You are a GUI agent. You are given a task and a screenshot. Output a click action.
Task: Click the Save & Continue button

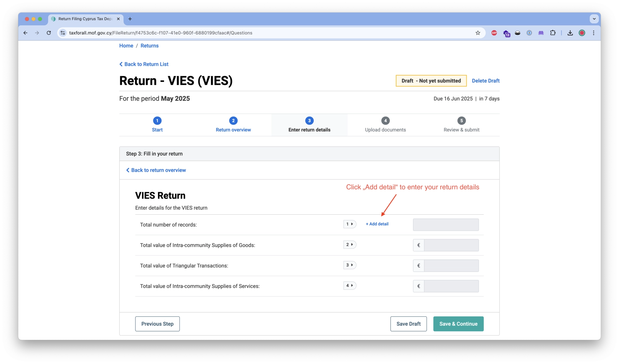point(458,323)
